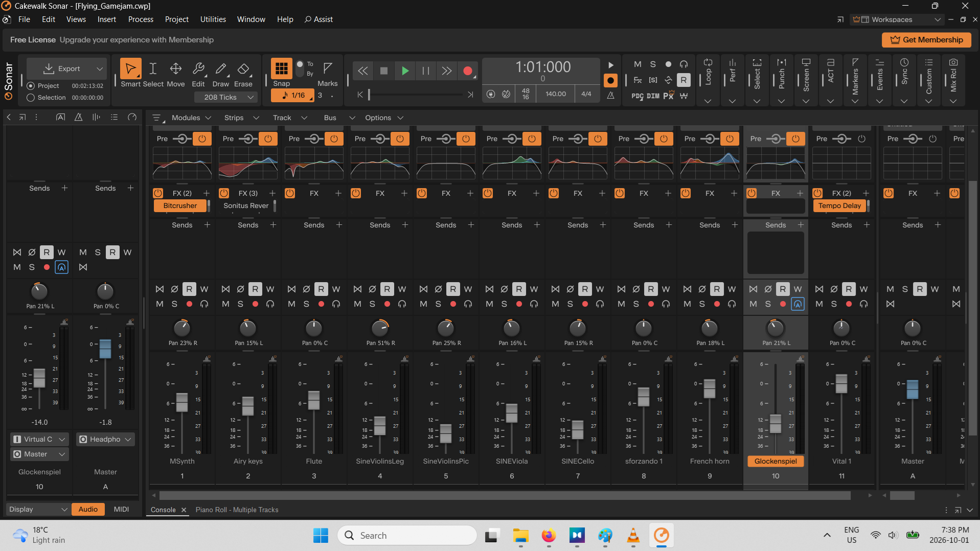Screen dimensions: 980x551
Task: Choose the Move tool
Action: point(176,69)
